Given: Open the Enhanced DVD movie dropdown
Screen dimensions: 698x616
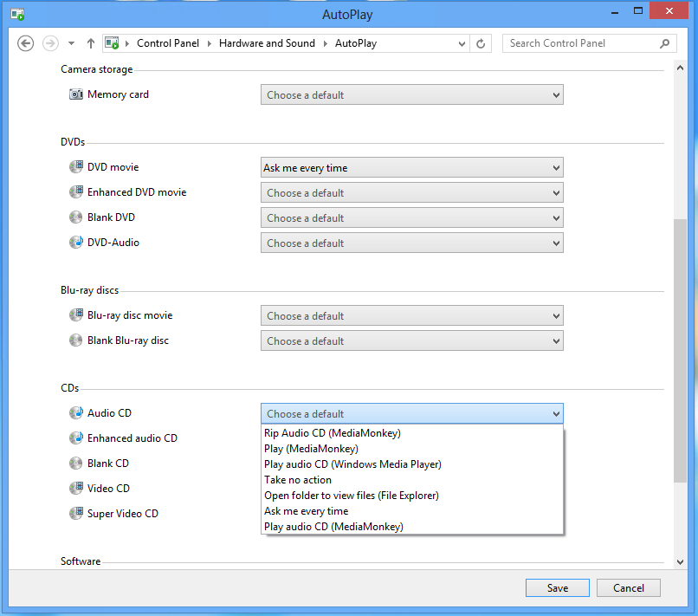Looking at the screenshot, I should pos(411,193).
